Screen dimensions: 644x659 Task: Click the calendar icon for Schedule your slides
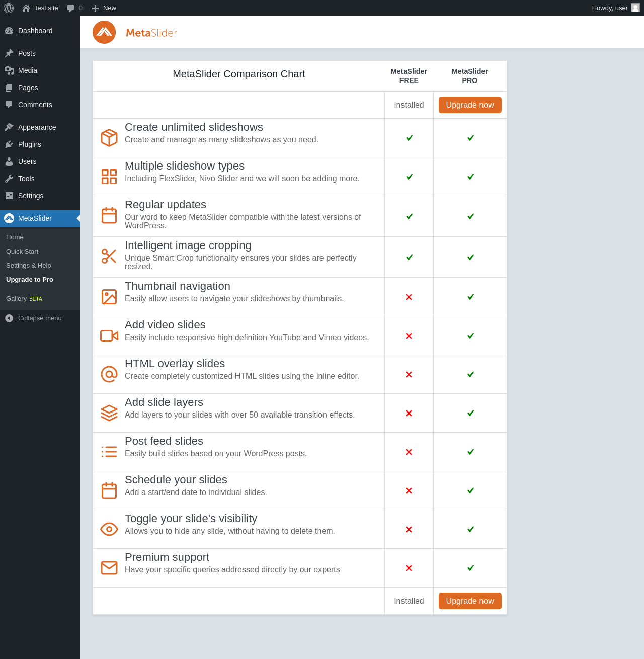[109, 490]
